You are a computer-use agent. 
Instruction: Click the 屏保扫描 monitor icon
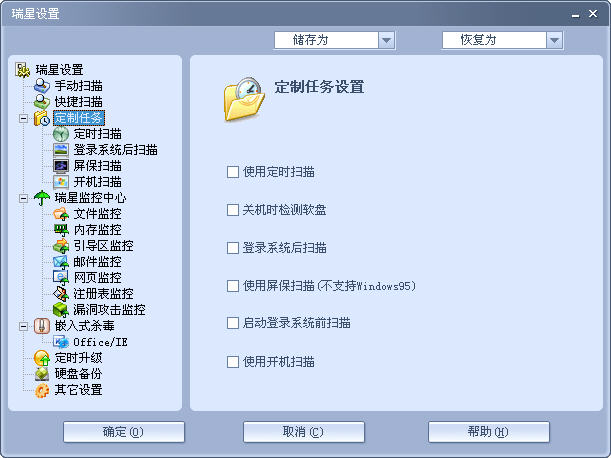click(61, 166)
